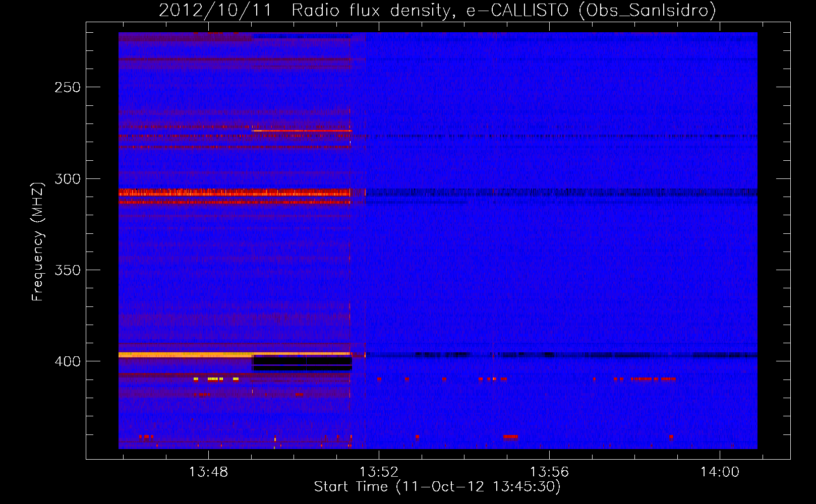The height and width of the screenshot is (504, 816).
Task: Click the 14:00 time tick label
Action: (x=720, y=472)
